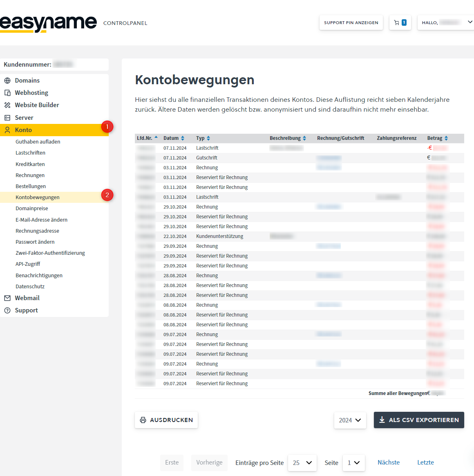Click the Website Builder tools icon
The height and width of the screenshot is (476, 474).
[7, 105]
